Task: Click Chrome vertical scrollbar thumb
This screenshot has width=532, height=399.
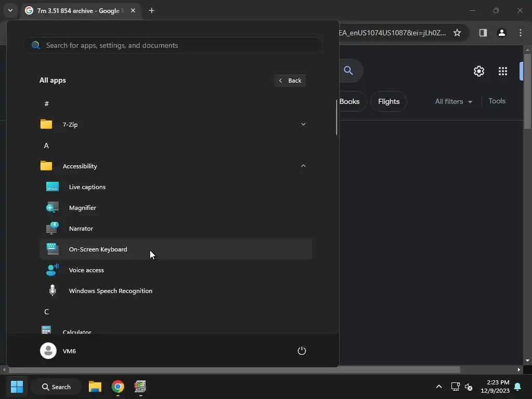Action: (527, 91)
